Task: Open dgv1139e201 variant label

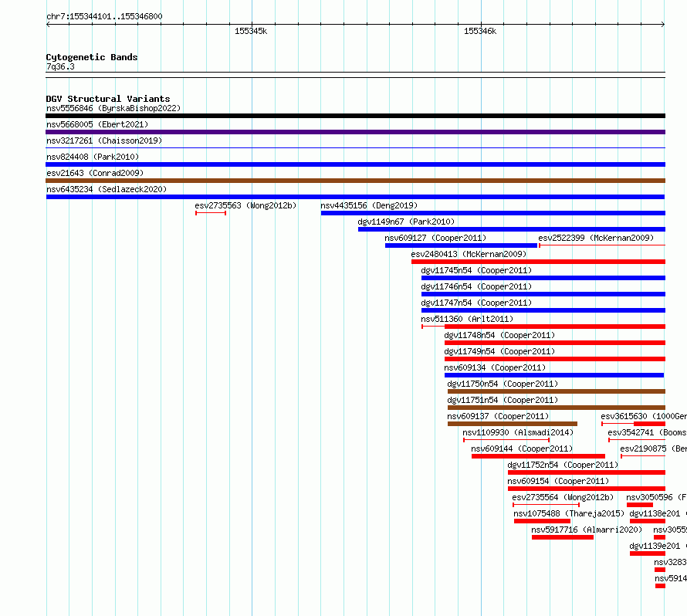Action: 658,546
